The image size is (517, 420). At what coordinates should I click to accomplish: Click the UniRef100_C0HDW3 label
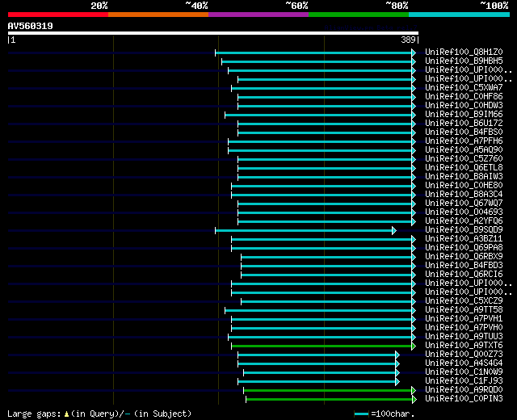[464, 106]
